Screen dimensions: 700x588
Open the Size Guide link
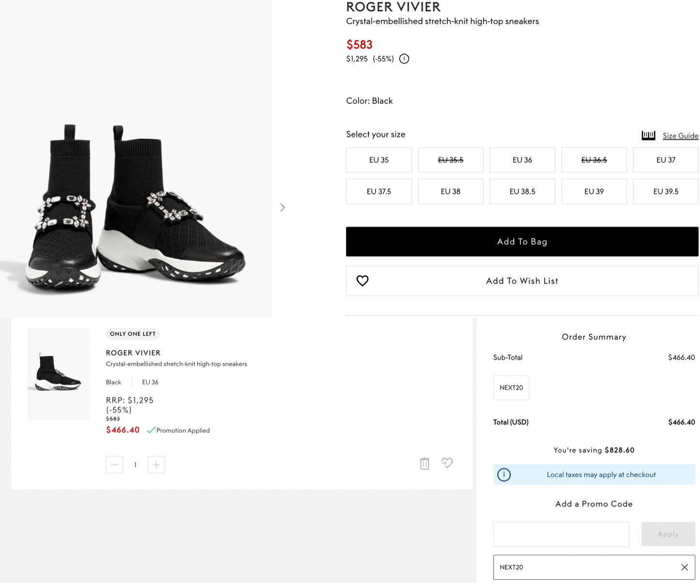click(680, 136)
